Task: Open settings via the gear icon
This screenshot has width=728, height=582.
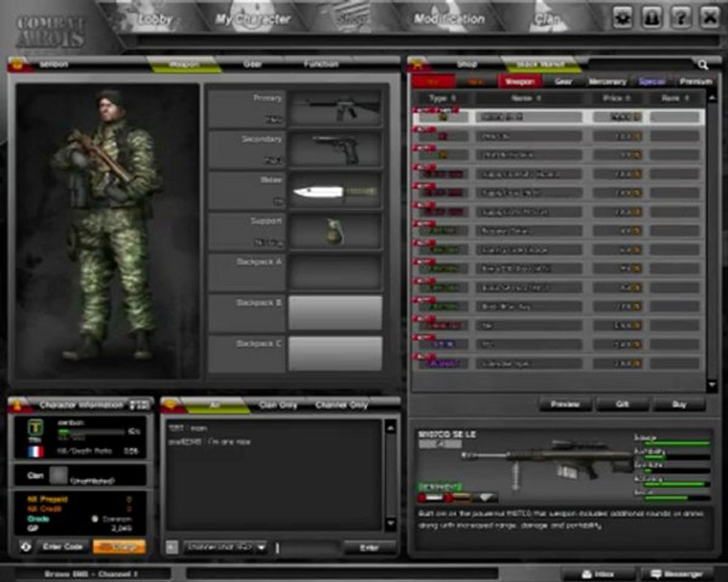Action: coord(623,17)
